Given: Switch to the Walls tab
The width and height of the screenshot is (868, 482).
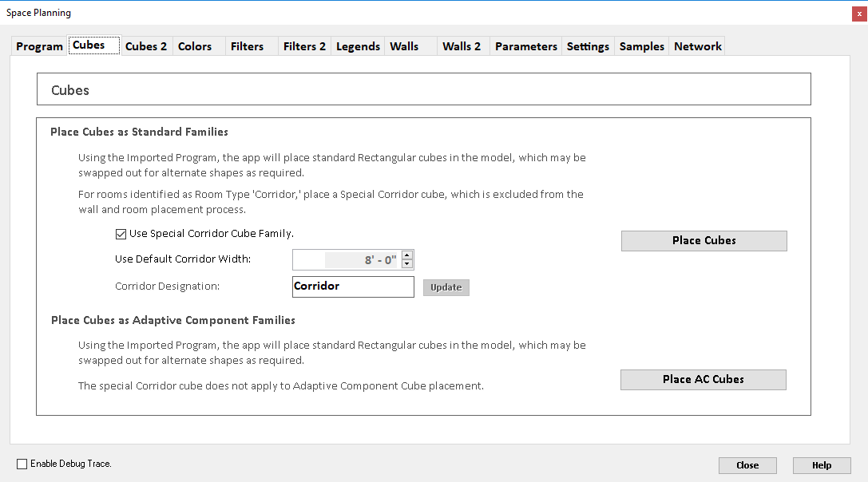Looking at the screenshot, I should (404, 46).
